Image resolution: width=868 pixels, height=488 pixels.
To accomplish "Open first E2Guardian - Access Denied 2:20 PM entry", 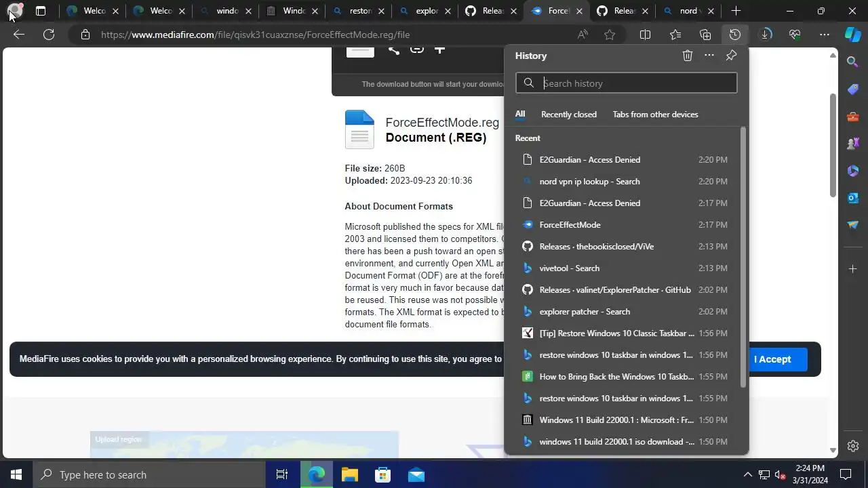I will 624,160.
